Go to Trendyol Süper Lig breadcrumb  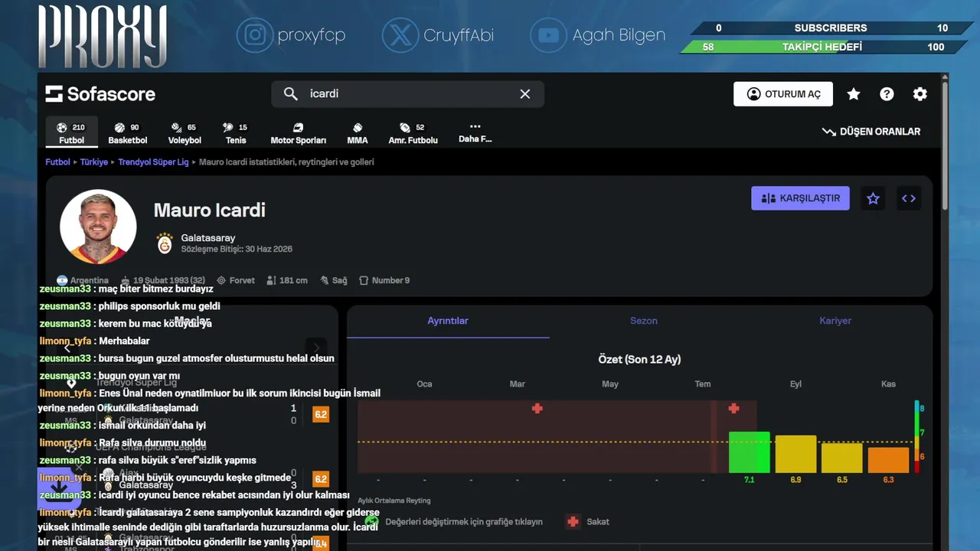pos(153,162)
